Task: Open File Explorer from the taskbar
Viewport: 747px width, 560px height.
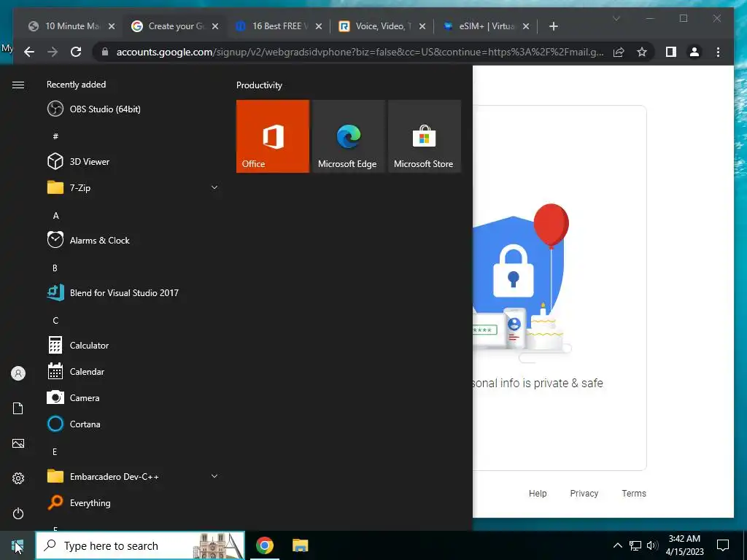Action: 300,545
